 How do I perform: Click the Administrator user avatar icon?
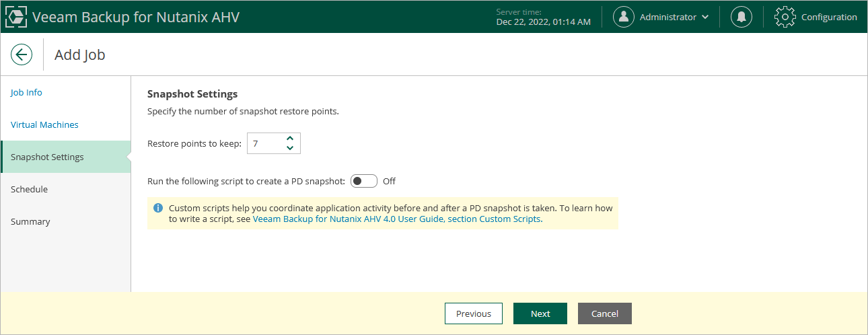624,17
